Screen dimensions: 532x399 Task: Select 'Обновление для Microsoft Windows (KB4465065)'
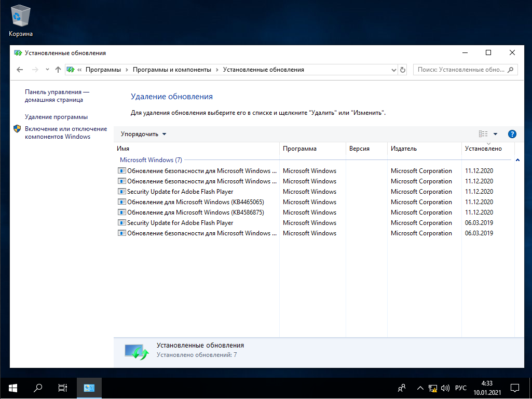[196, 202]
